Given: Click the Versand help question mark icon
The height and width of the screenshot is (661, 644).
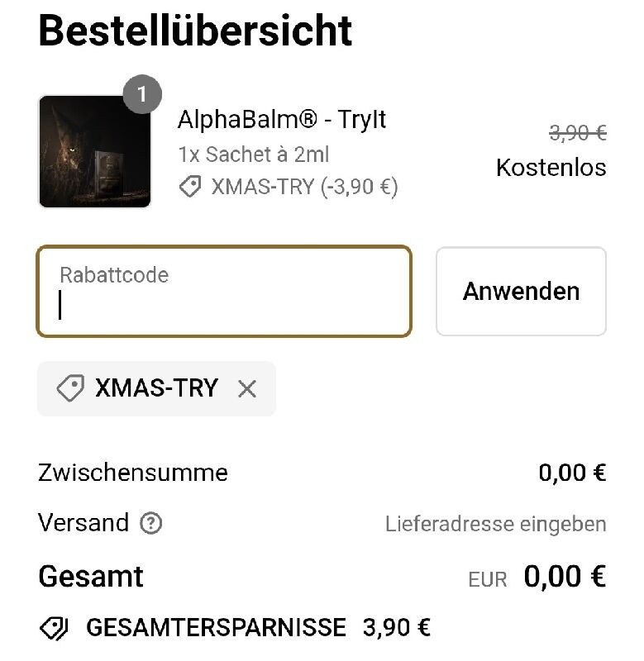Looking at the screenshot, I should pos(150,523).
